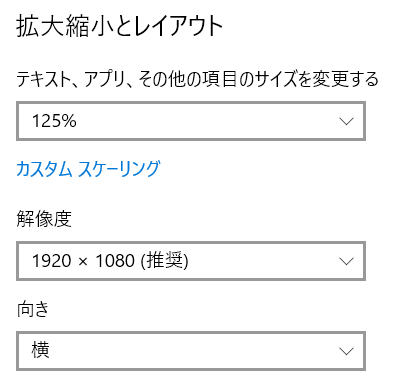This screenshot has height=391, width=400.
Task: Click the word カスタム in the blue link
Action: [x=44, y=169]
